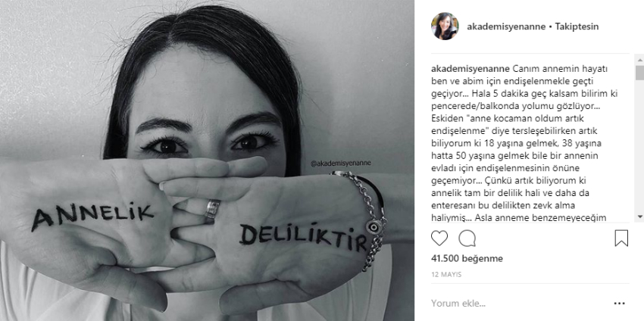Focus the Yorum ekle comment field
The height and width of the screenshot is (321, 644).
coord(517,304)
